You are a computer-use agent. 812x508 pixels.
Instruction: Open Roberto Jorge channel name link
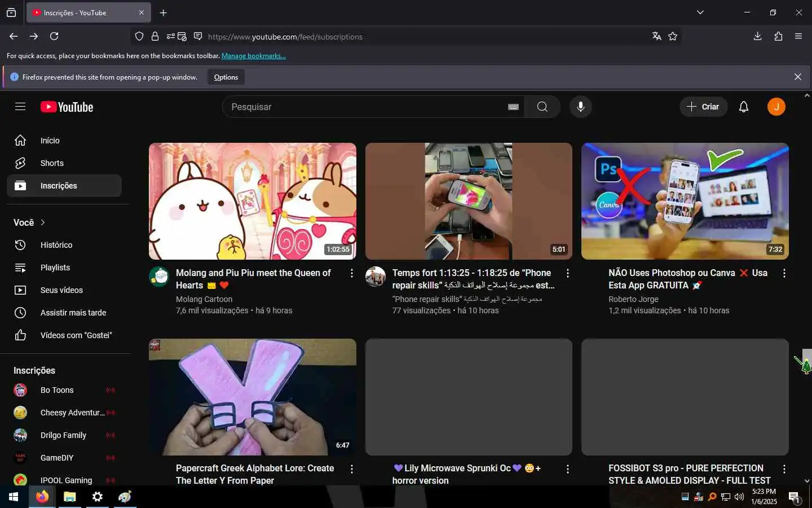pos(633,299)
